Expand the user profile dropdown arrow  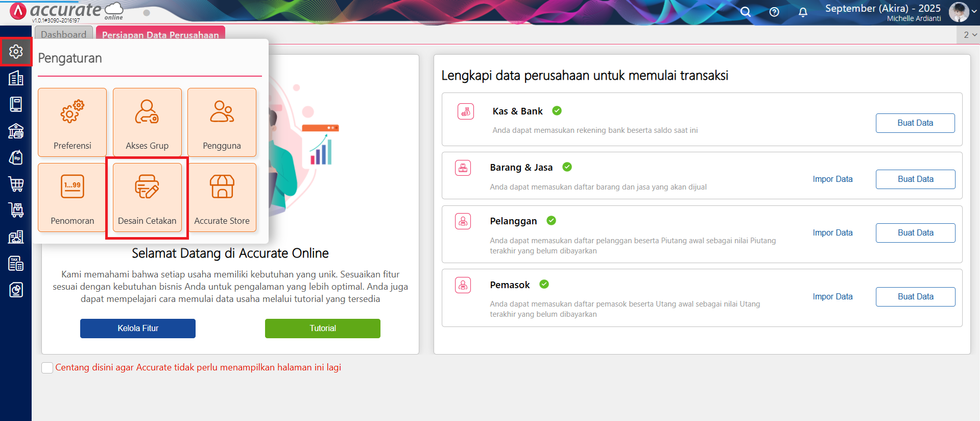974,11
